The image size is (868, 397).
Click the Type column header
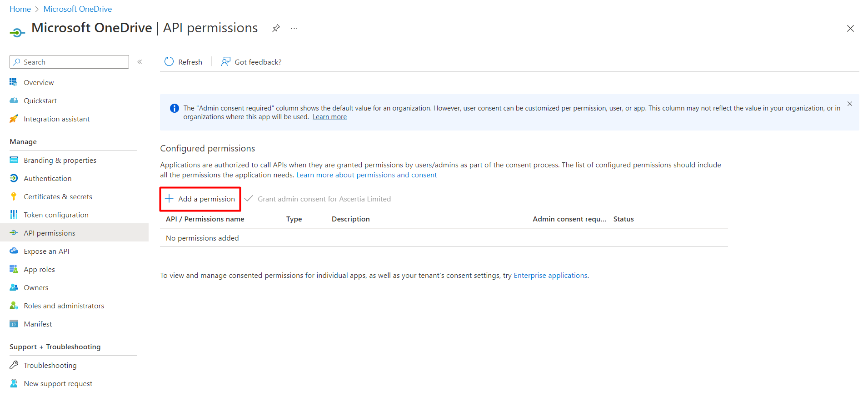294,219
